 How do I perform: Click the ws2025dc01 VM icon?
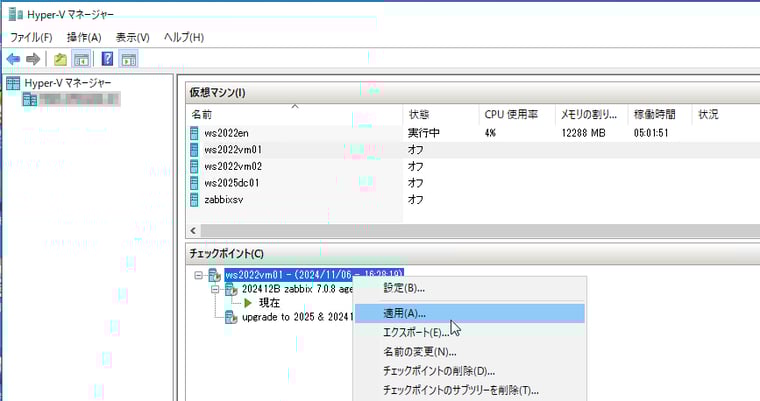(x=194, y=183)
